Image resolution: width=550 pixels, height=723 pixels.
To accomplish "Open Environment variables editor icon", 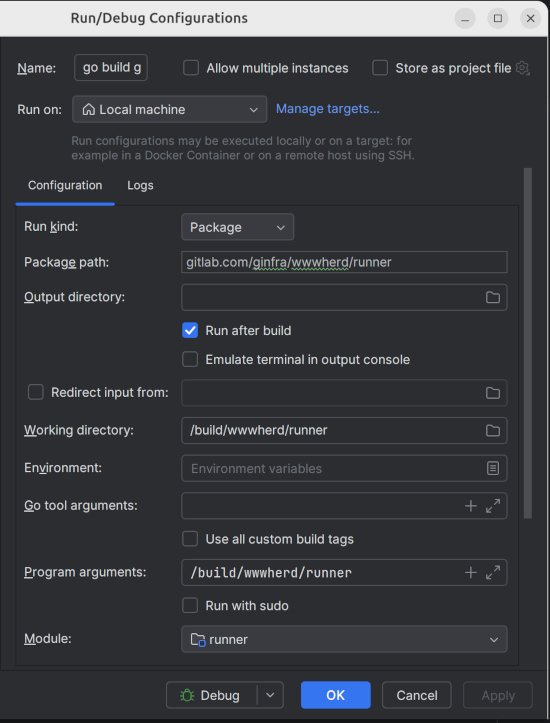I will tap(493, 468).
